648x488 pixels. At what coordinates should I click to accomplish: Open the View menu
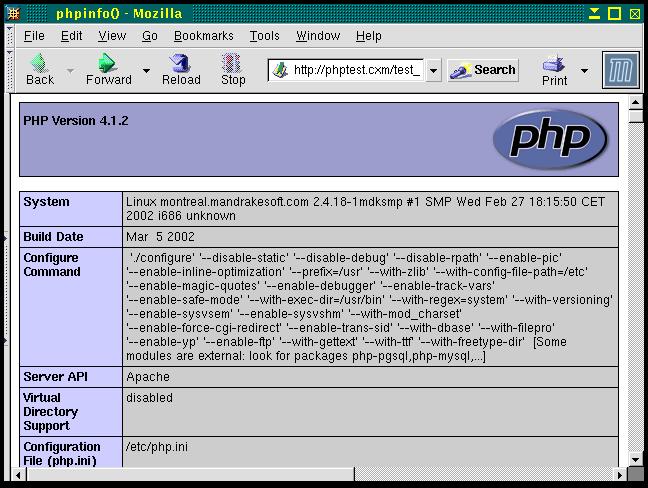pos(112,36)
